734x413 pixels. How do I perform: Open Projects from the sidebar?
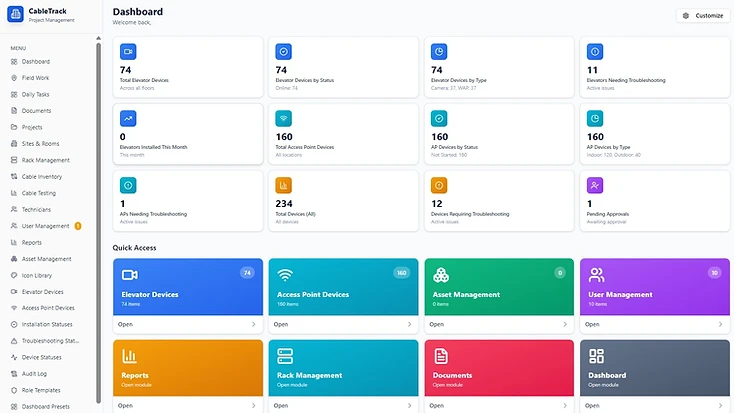pyautogui.click(x=32, y=127)
